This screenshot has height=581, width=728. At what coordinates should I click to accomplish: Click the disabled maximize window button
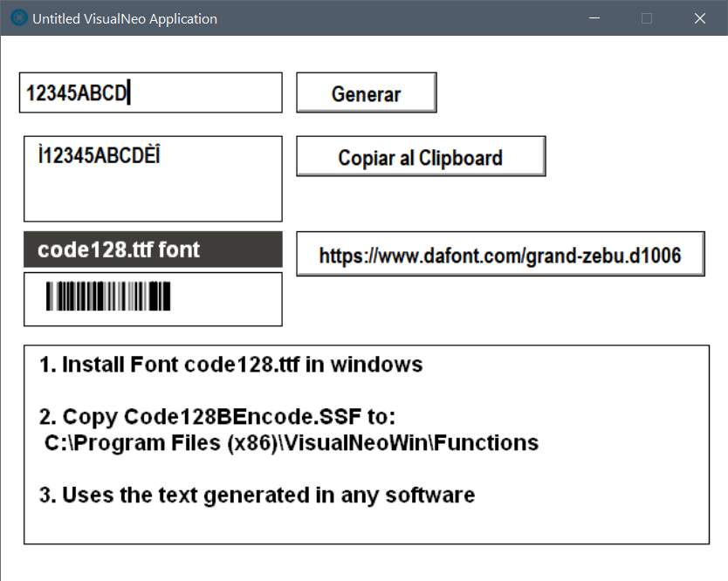pos(647,18)
